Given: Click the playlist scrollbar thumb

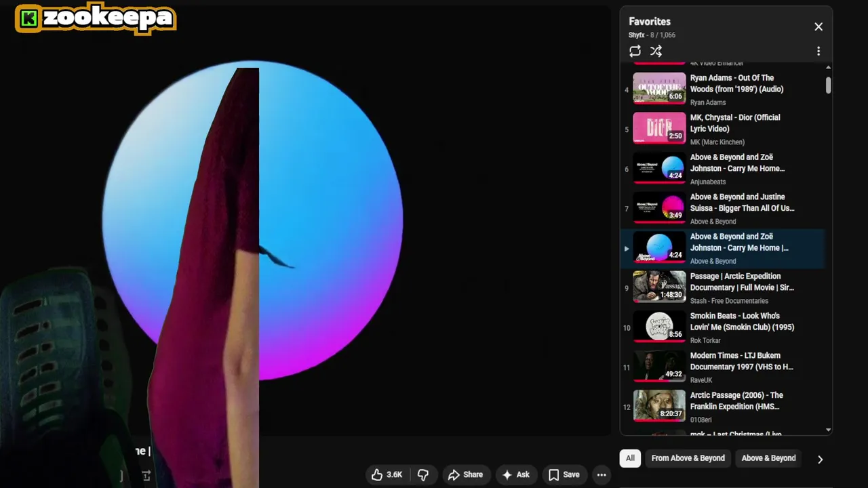Looking at the screenshot, I should pos(828,85).
